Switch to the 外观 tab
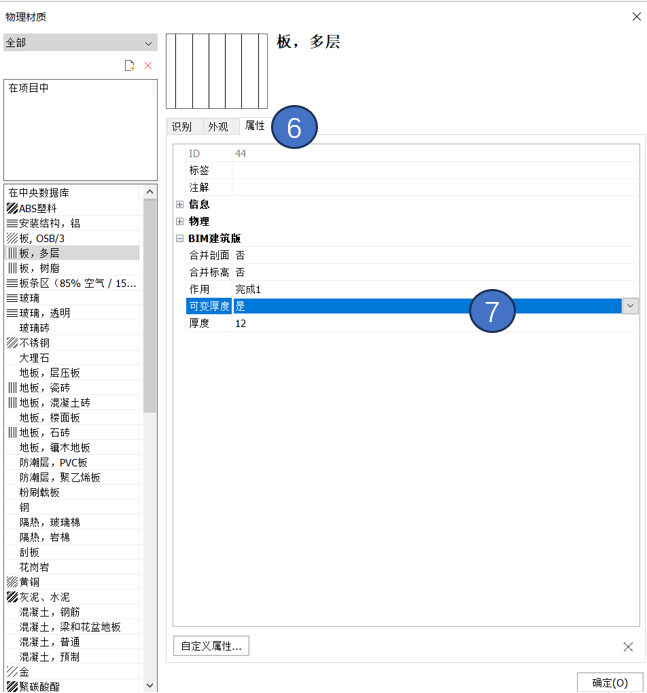Screen dimensions: 647x693 pyautogui.click(x=217, y=127)
